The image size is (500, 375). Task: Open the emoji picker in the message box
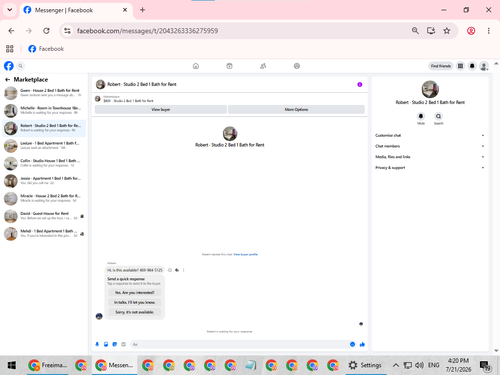pos(352,344)
